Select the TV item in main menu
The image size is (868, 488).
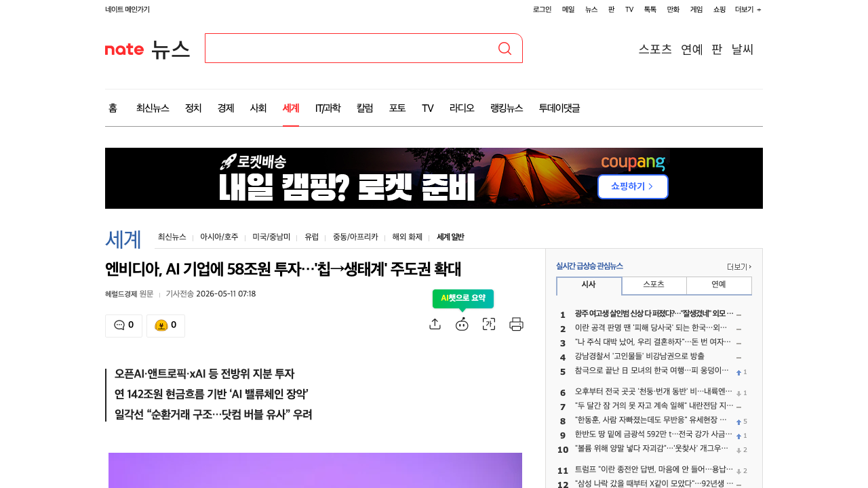pos(427,108)
